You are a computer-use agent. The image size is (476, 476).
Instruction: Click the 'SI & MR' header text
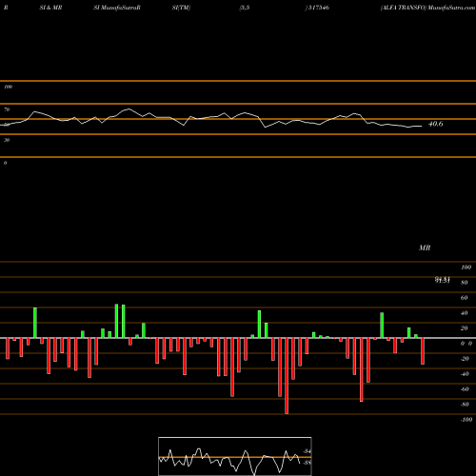50,8
